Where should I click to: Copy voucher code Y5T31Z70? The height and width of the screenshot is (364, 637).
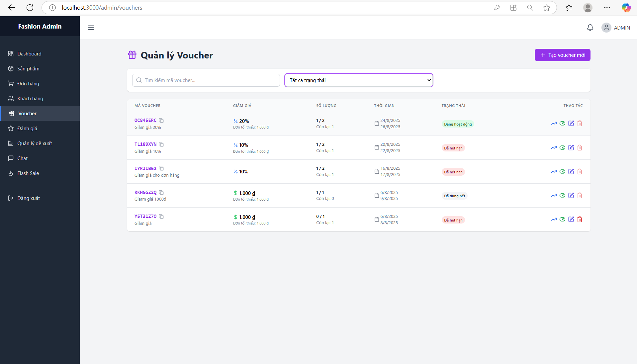tap(161, 217)
